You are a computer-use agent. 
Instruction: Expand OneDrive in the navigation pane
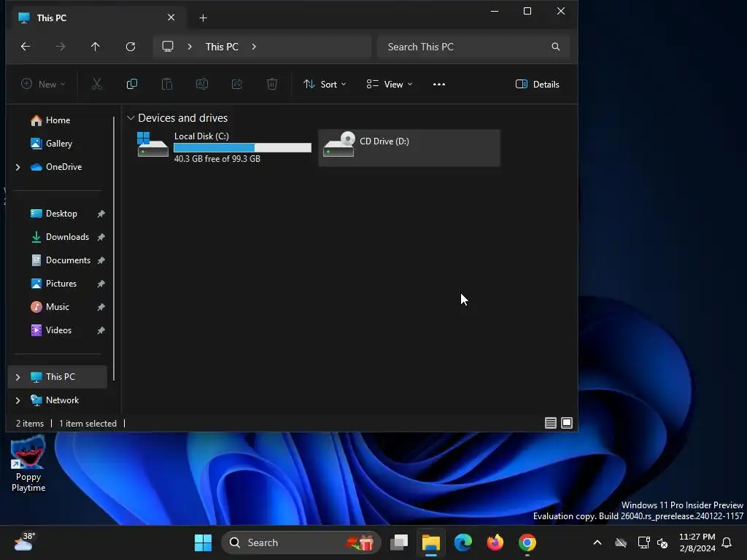(x=18, y=167)
